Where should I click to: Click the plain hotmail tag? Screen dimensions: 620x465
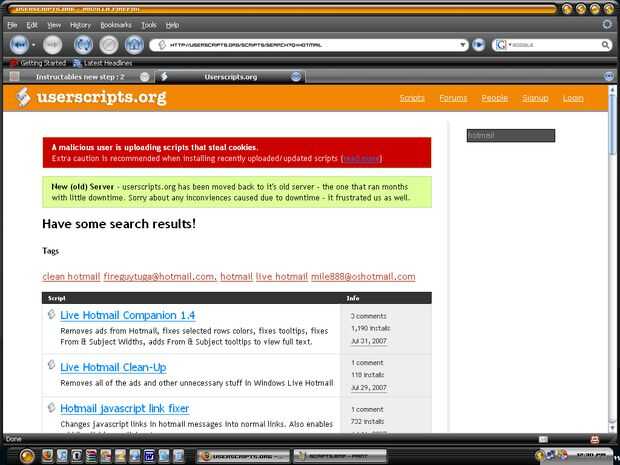coord(236,276)
